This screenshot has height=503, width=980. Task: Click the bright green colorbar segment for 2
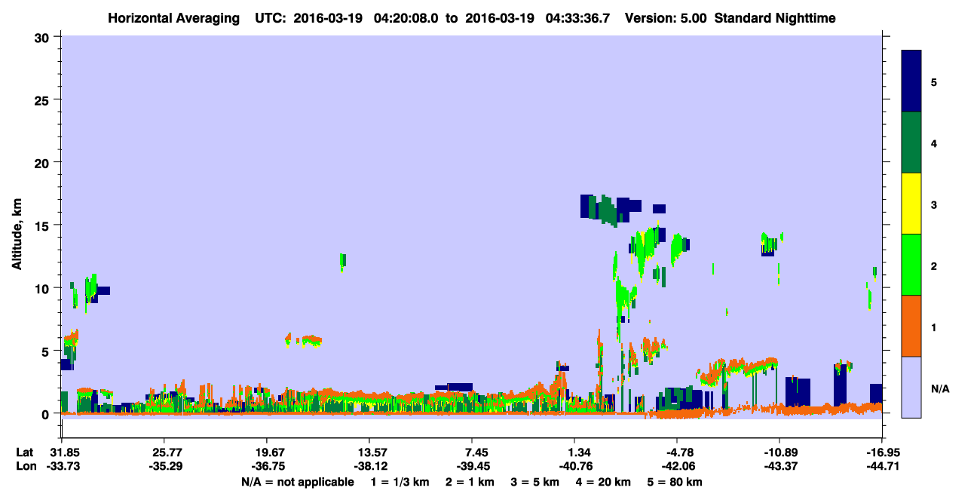pyautogui.click(x=911, y=265)
